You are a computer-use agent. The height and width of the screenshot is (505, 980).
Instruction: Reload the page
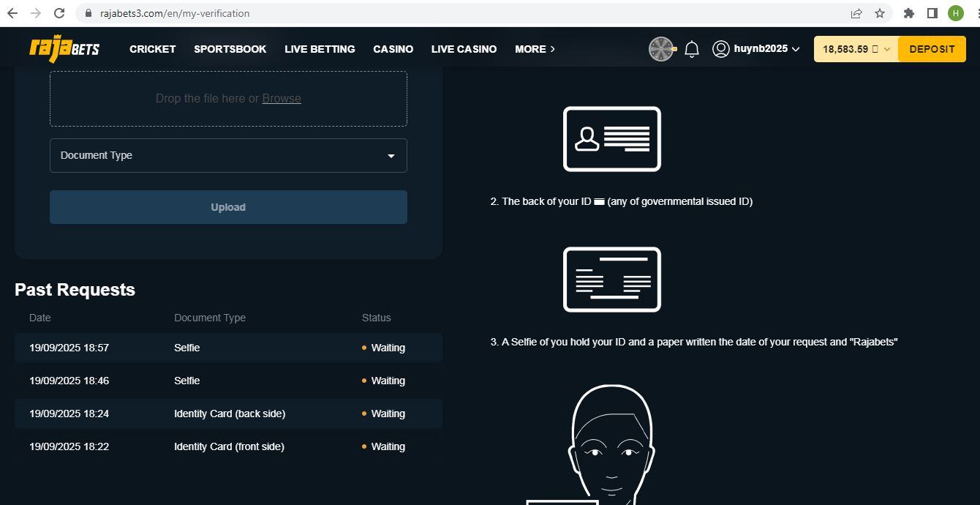pyautogui.click(x=59, y=13)
